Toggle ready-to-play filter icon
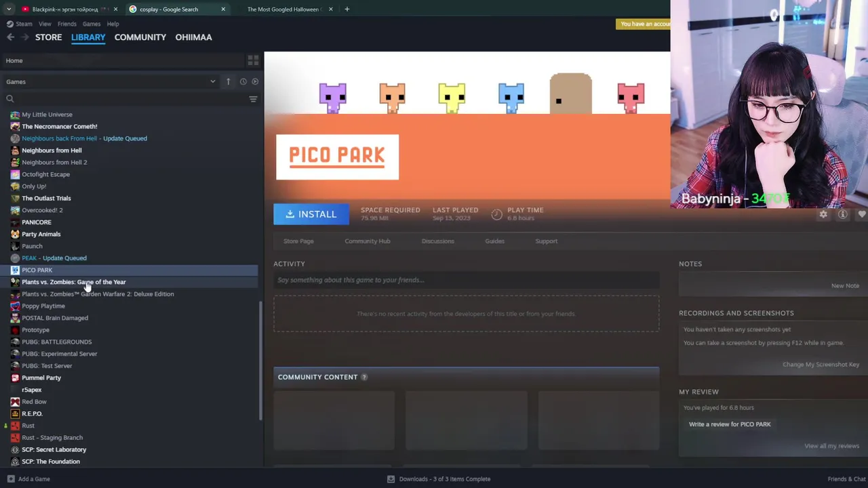The height and width of the screenshot is (488, 868). [x=255, y=81]
